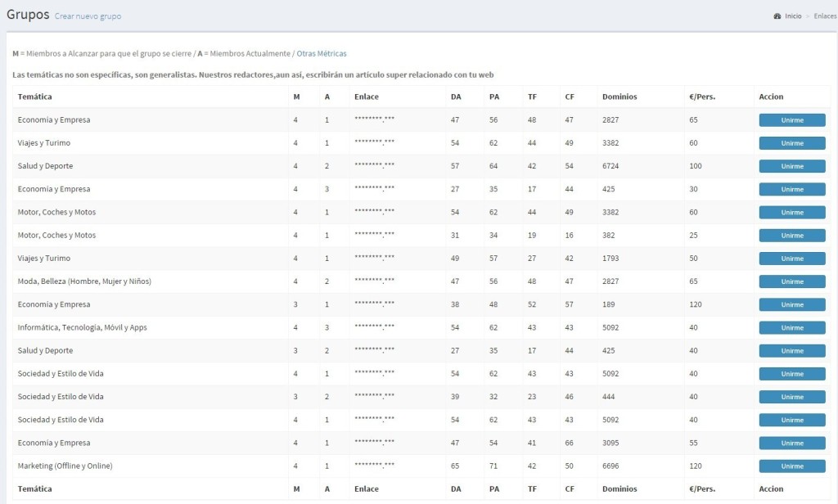The width and height of the screenshot is (838, 504).
Task: Click the DA value 65 in the Marketing row
Action: pos(455,466)
